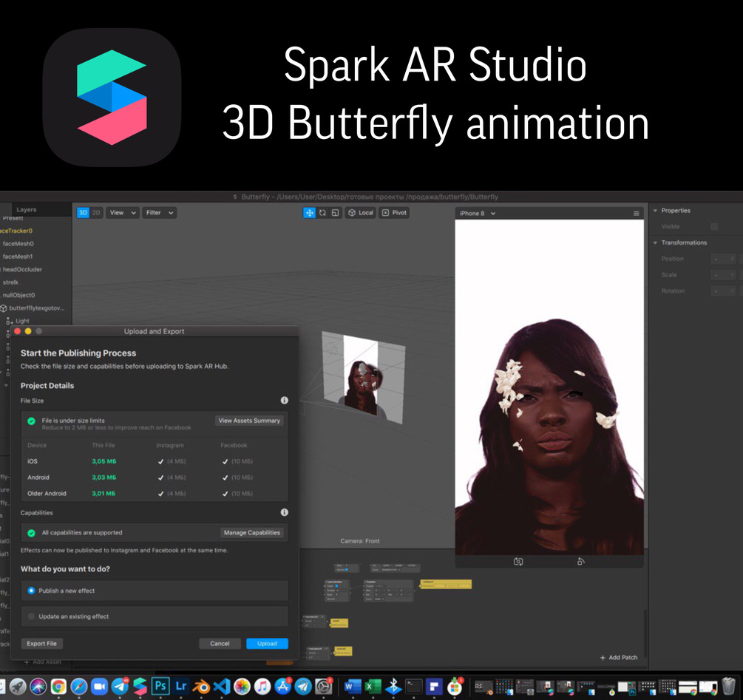Select the Rotate manipulator tool
The height and width of the screenshot is (700, 743).
(322, 213)
